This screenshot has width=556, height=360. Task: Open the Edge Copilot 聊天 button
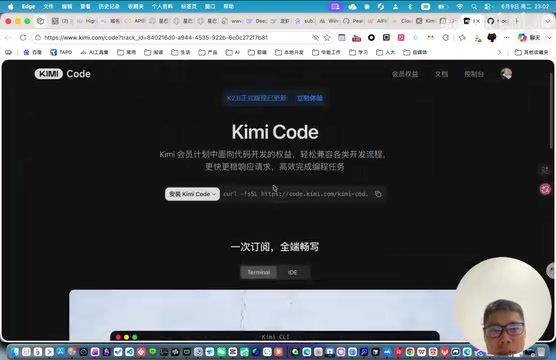529,38
